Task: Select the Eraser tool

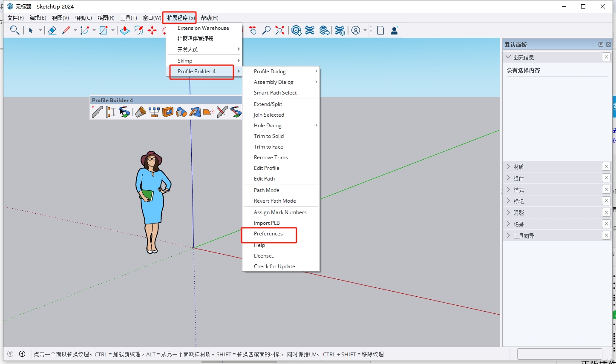Action: tap(52, 30)
